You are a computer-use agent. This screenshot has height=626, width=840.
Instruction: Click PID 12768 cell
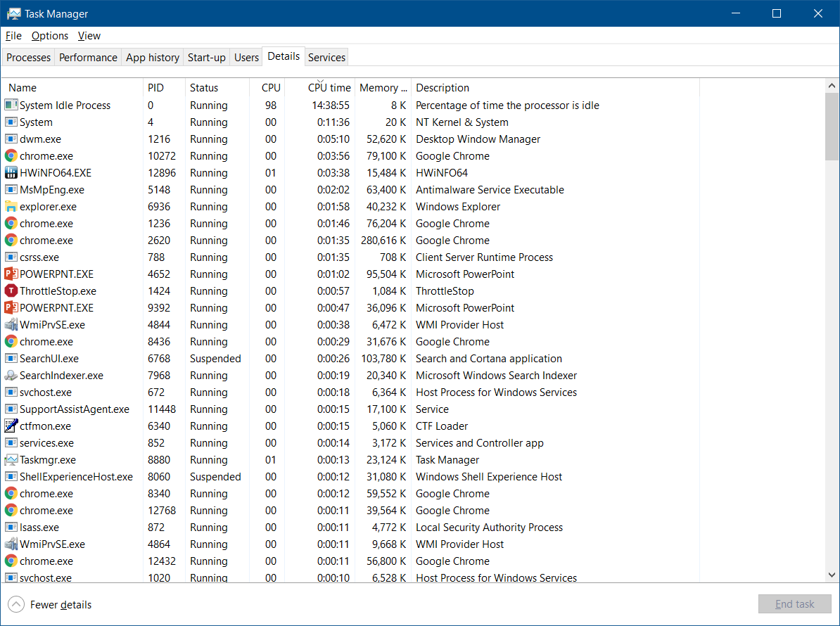coord(162,511)
